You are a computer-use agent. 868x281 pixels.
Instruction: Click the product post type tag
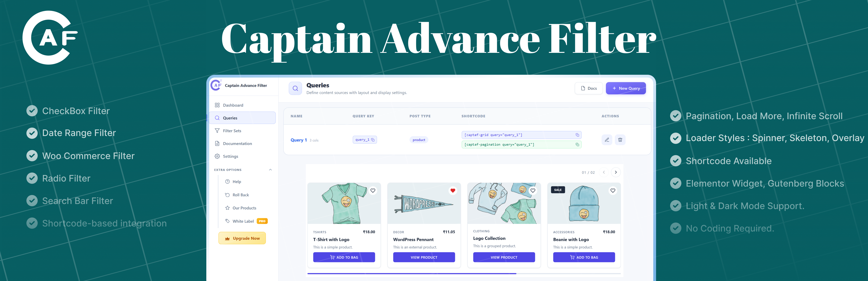point(419,140)
